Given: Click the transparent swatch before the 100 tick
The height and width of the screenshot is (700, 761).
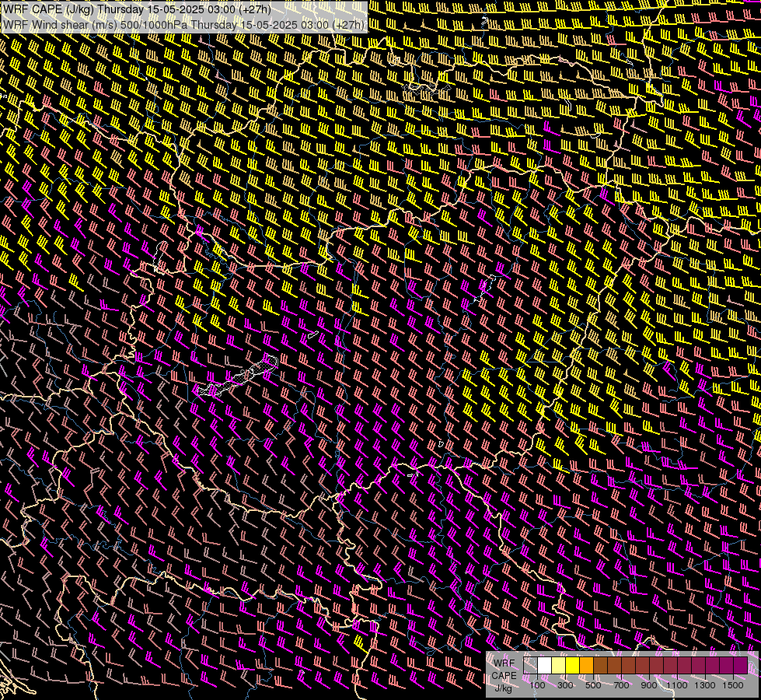Looking at the screenshot, I should [530, 665].
